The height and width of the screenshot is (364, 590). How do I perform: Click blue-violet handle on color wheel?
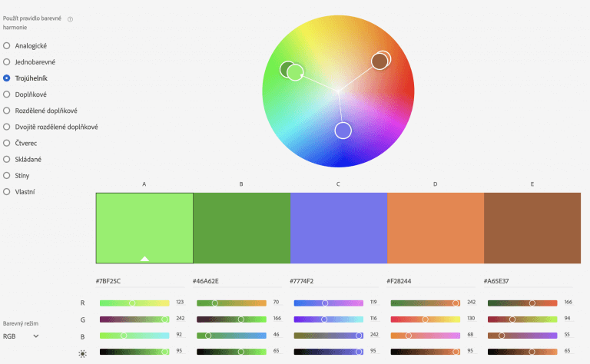pyautogui.click(x=343, y=131)
